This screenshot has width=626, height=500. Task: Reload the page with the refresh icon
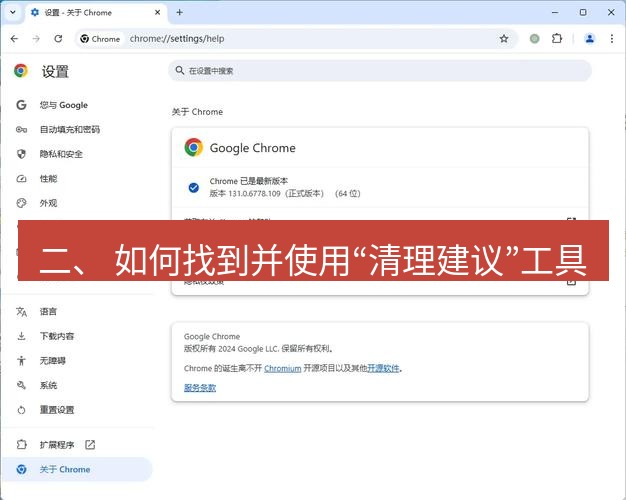coord(58,39)
